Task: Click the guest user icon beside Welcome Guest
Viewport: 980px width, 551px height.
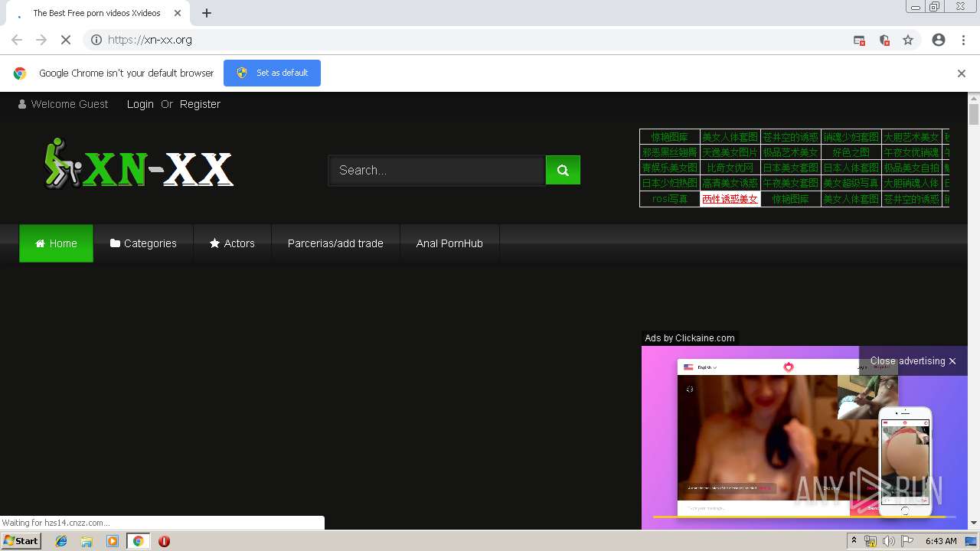Action: click(x=21, y=104)
